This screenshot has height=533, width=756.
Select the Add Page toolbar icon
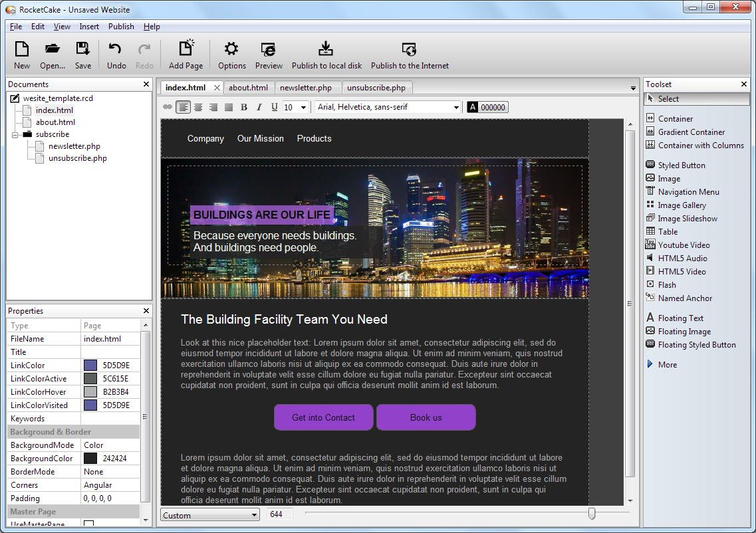186,53
